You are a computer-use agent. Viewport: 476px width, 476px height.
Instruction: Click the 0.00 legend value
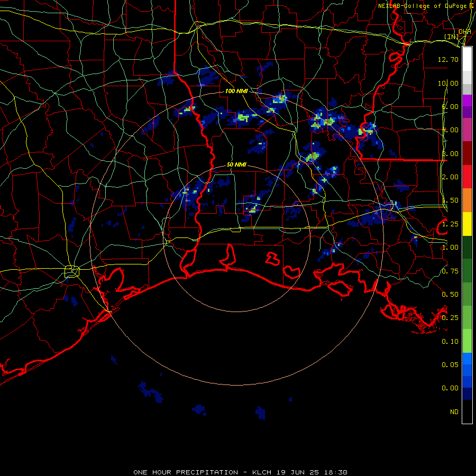point(450,388)
